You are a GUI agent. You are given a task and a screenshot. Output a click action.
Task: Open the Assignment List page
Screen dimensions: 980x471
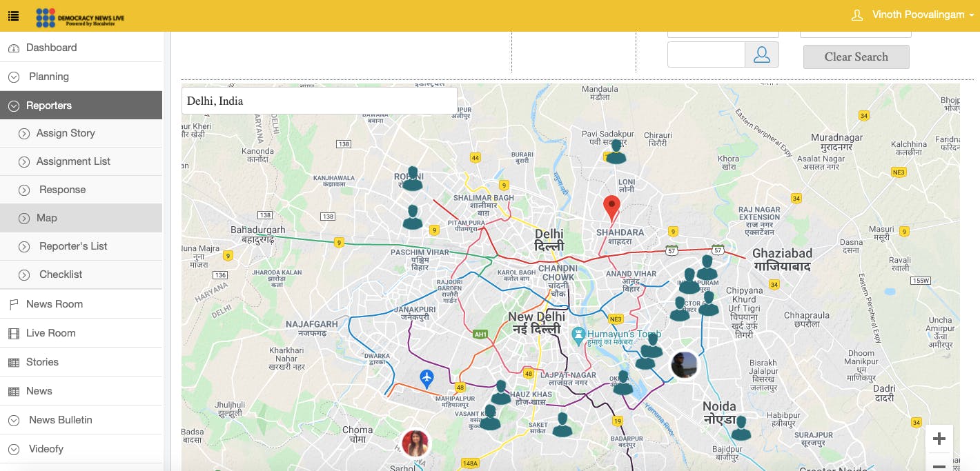pos(81,161)
